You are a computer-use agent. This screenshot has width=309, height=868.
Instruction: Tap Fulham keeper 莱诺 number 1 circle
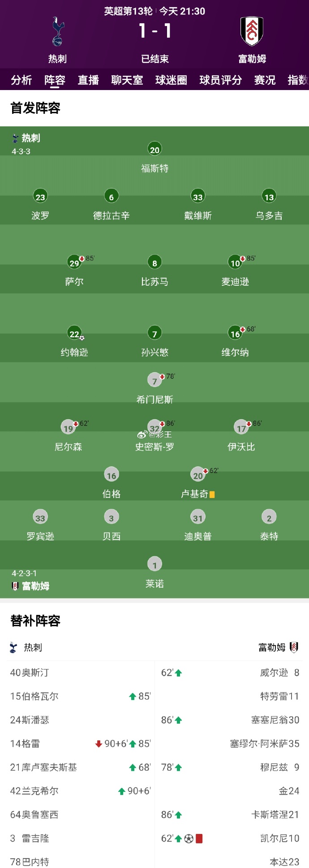click(x=154, y=565)
